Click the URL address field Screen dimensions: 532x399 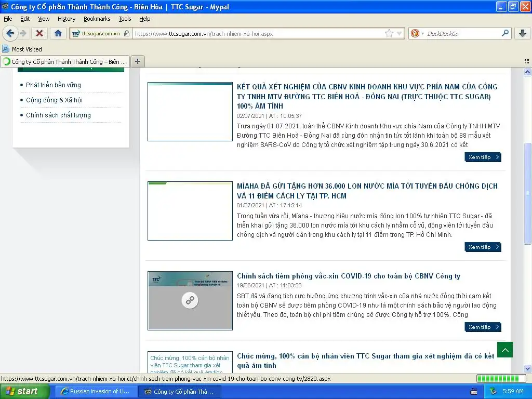pyautogui.click(x=258, y=34)
